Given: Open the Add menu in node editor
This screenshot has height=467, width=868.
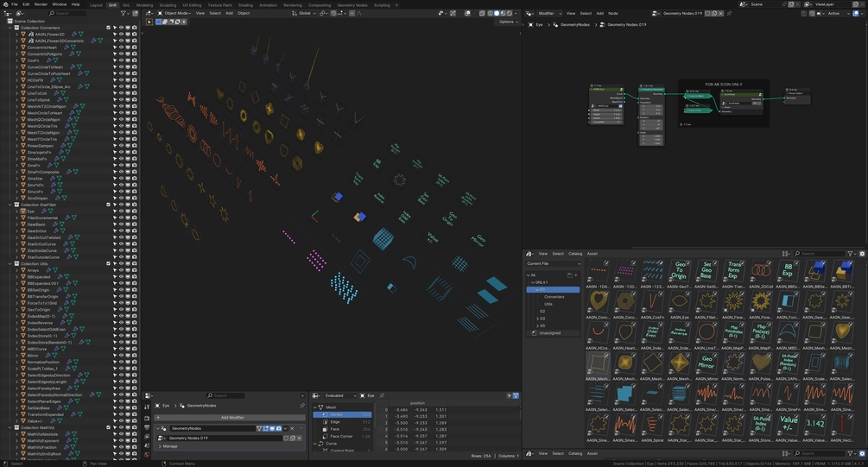Looking at the screenshot, I should (x=599, y=13).
